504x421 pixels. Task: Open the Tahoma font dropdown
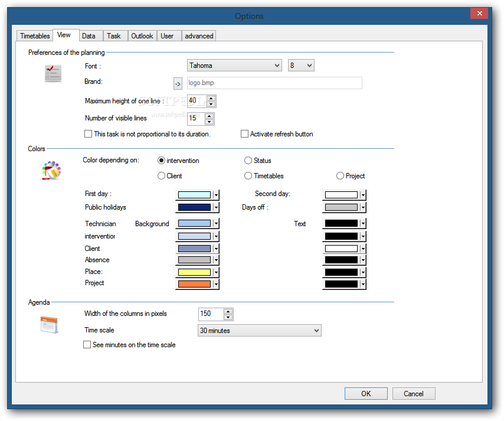point(234,66)
